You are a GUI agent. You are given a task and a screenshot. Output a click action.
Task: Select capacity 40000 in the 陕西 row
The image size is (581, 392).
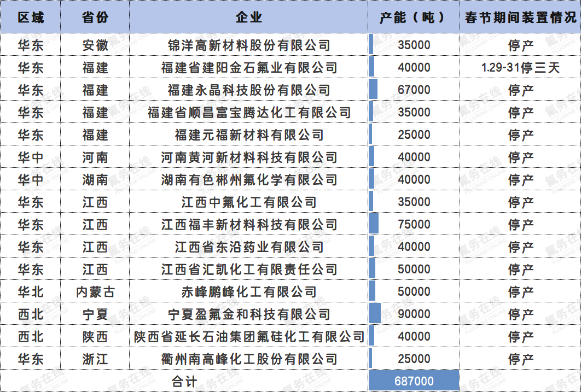click(414, 337)
